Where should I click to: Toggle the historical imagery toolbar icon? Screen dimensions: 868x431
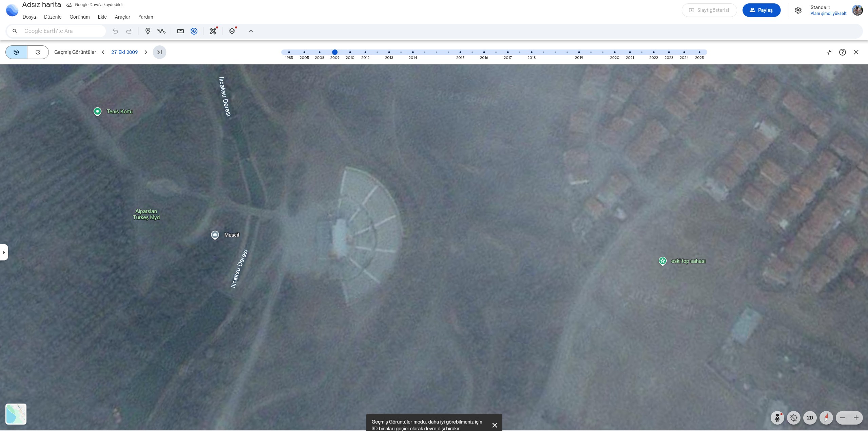point(194,31)
